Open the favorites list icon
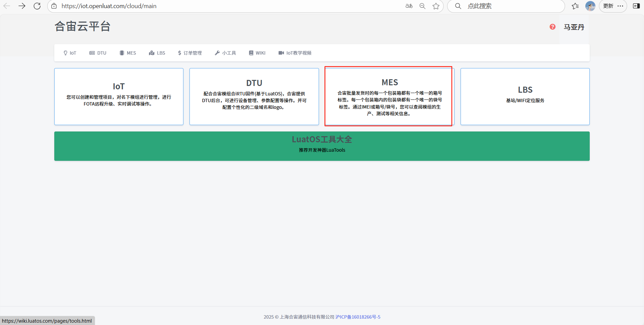The width and height of the screenshot is (644, 325). (575, 6)
